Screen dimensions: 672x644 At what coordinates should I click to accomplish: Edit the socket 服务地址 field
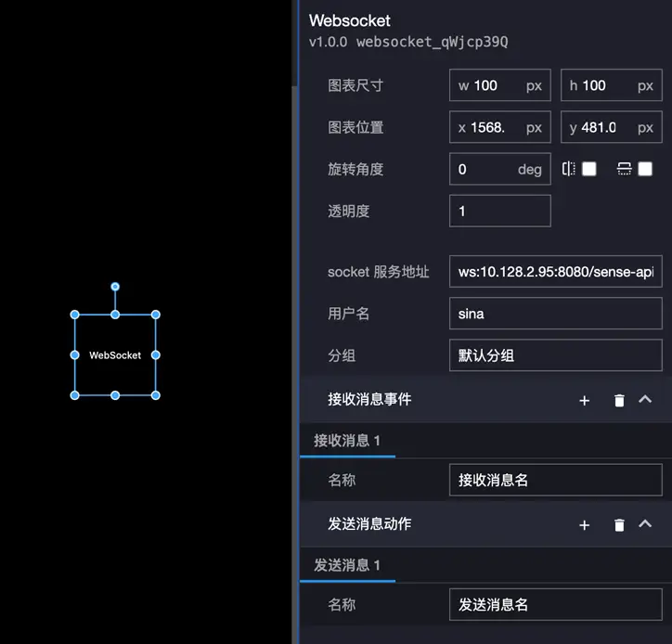tap(555, 273)
